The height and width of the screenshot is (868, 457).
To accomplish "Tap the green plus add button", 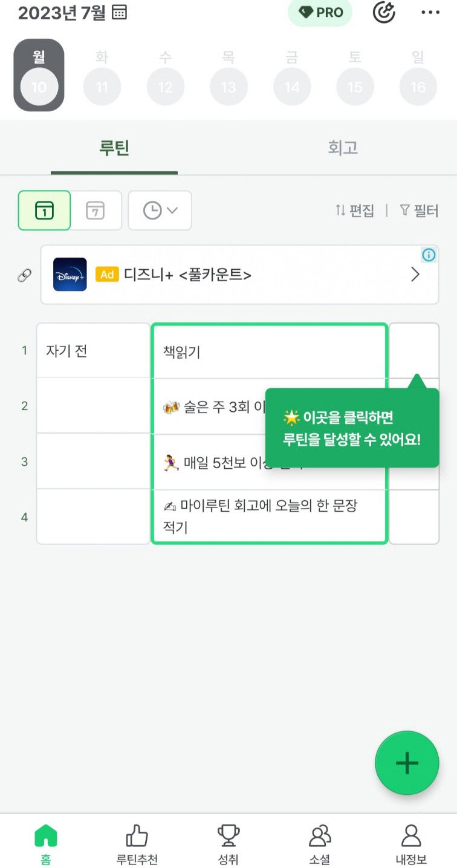I will click(x=407, y=763).
